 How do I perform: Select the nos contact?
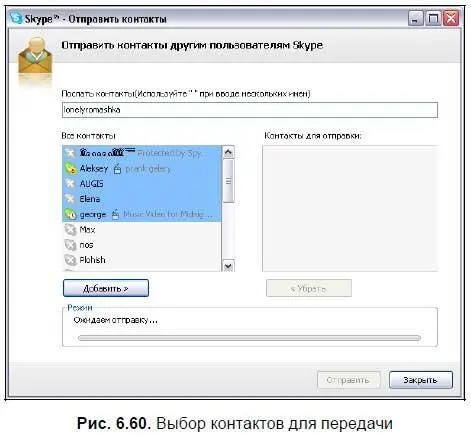click(142, 245)
